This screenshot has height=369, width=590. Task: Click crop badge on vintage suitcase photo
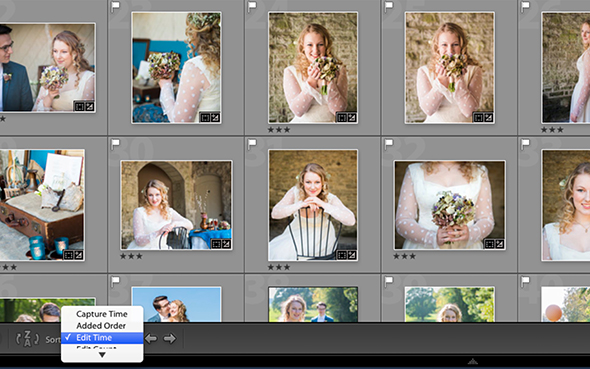tap(68, 255)
